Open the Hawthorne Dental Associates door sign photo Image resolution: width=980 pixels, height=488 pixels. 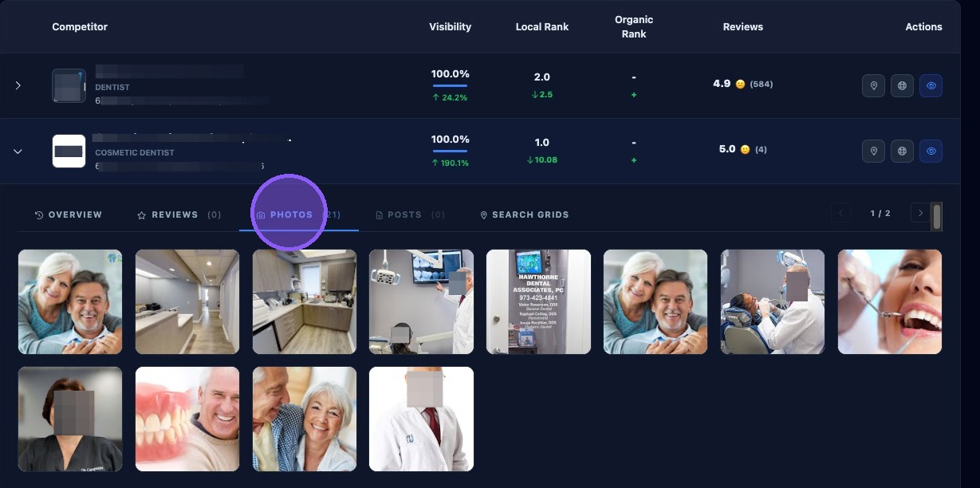coord(538,301)
